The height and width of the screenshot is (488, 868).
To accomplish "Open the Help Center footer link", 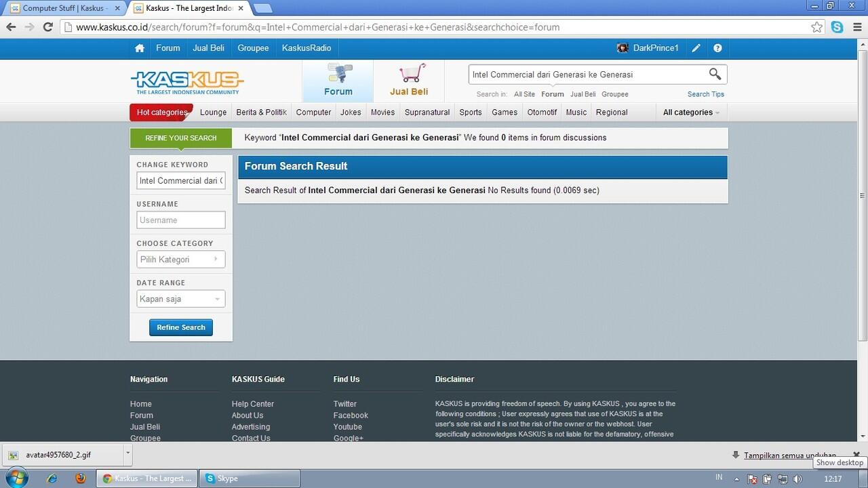I will point(253,404).
